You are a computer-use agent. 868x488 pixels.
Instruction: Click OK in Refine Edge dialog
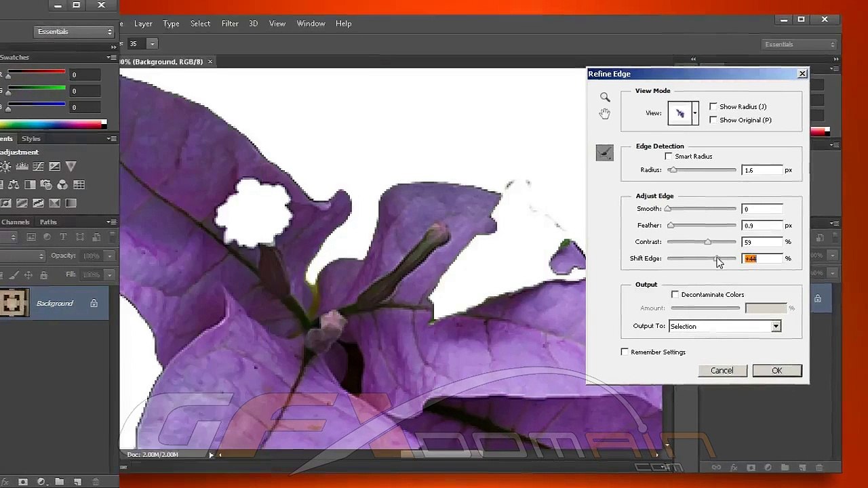point(777,371)
